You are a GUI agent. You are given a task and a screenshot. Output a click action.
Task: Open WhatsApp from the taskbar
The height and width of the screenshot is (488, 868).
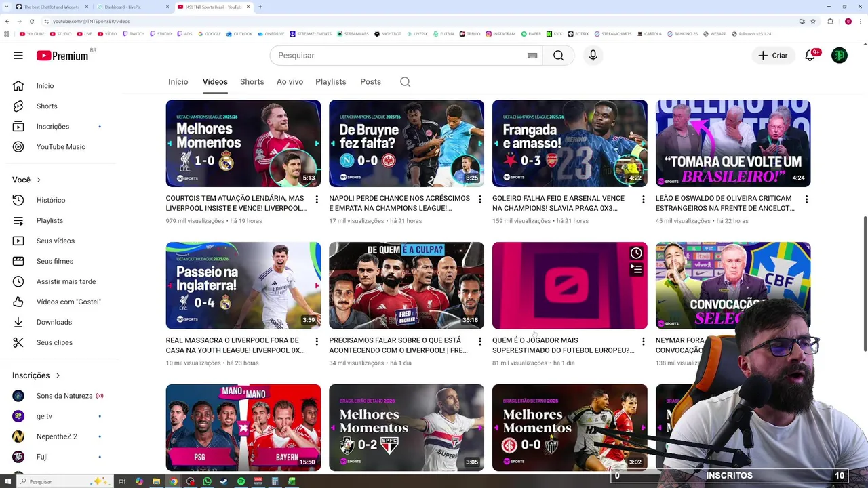pyautogui.click(x=207, y=481)
